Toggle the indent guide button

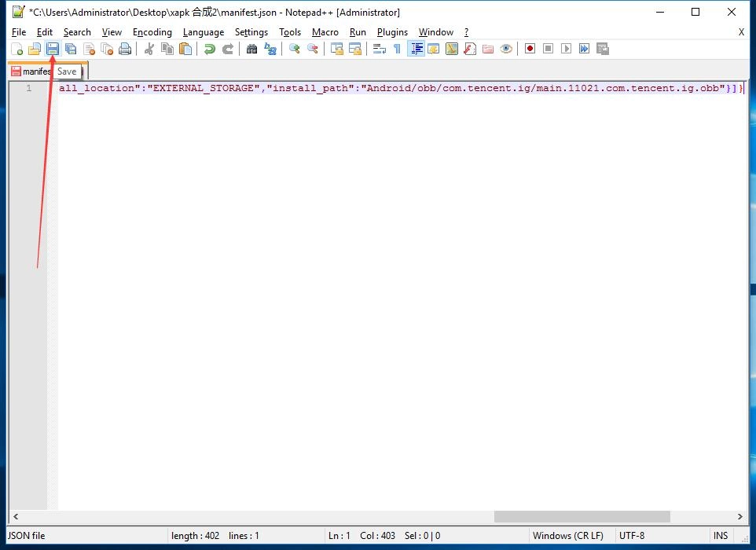pos(417,49)
